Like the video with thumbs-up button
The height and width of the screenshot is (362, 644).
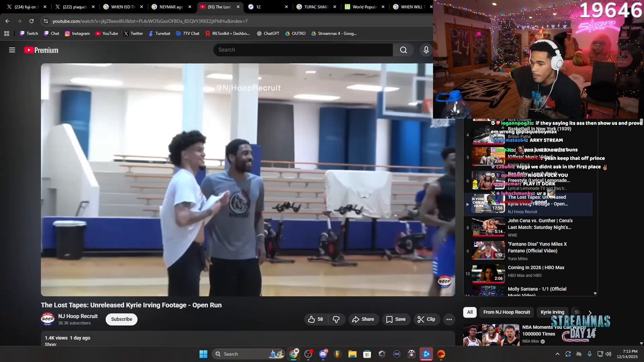click(315, 319)
